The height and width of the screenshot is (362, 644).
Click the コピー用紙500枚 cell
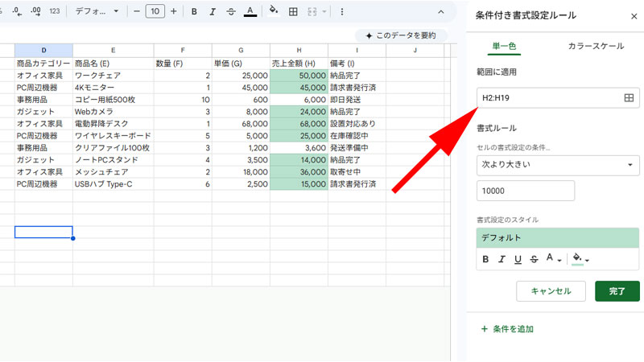(x=114, y=100)
